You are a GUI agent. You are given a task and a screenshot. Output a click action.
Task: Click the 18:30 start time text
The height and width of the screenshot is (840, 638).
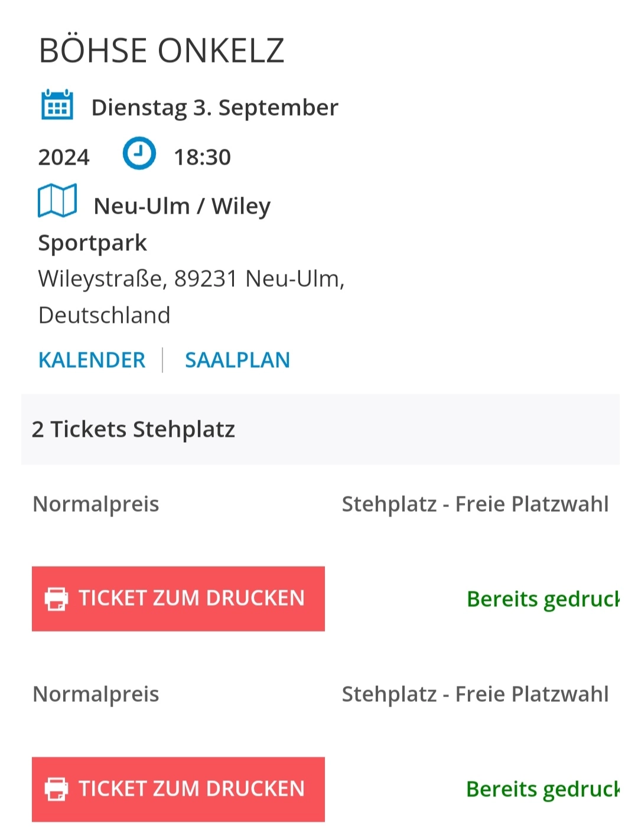pos(202,158)
